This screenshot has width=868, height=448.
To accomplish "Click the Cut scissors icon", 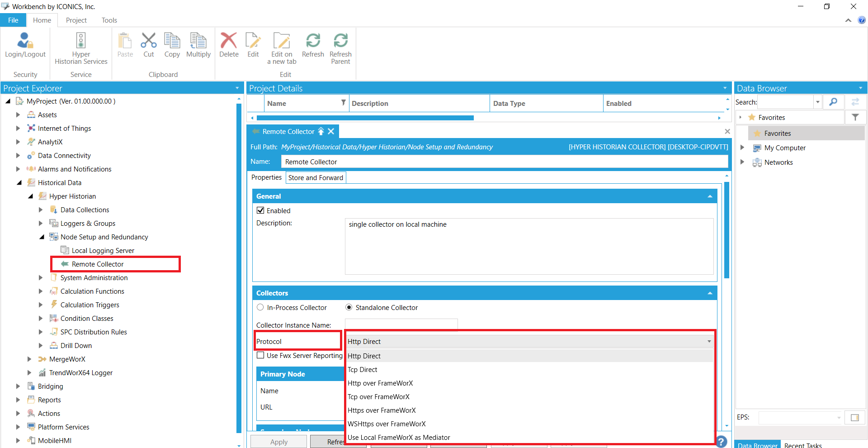I will point(148,41).
